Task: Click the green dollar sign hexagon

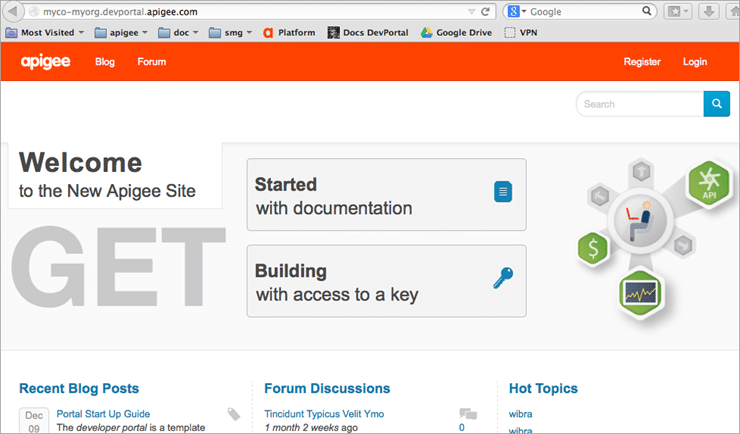Action: (593, 248)
